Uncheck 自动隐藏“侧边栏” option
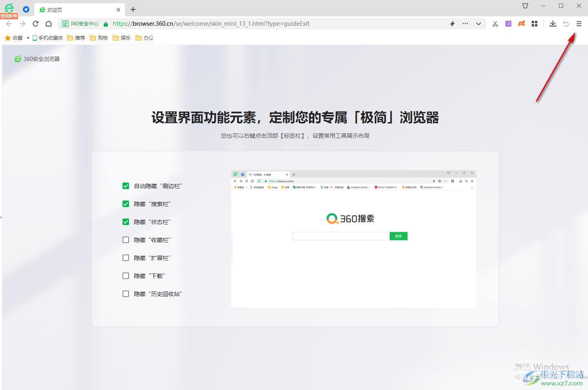The height and width of the screenshot is (390, 588). (x=126, y=186)
